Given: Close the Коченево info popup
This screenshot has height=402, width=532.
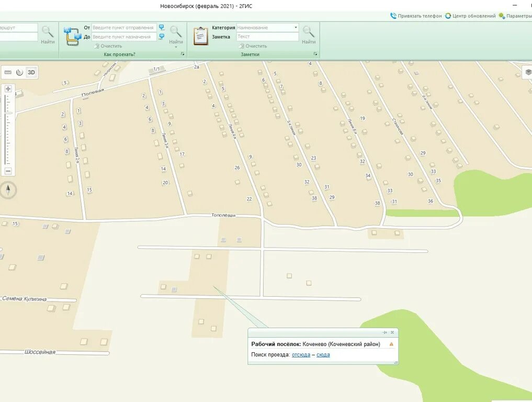Looking at the screenshot, I should [x=392, y=332].
